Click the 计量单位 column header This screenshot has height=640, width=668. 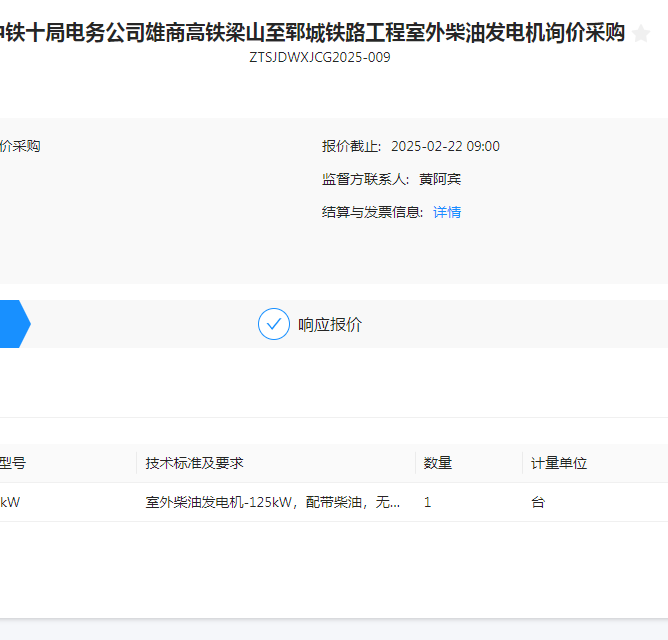point(559,463)
